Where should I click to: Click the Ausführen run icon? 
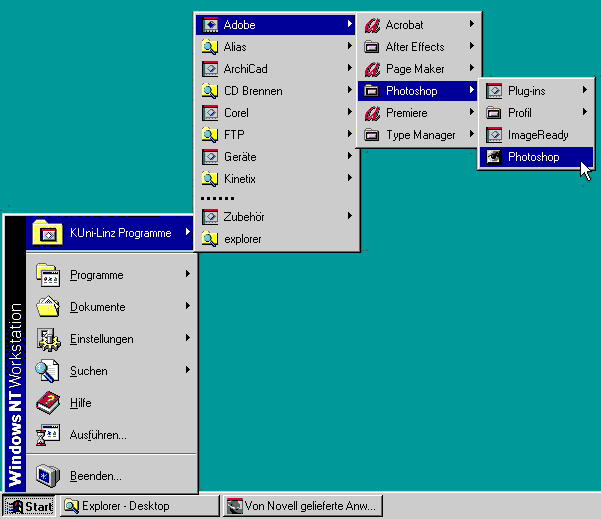[48, 435]
